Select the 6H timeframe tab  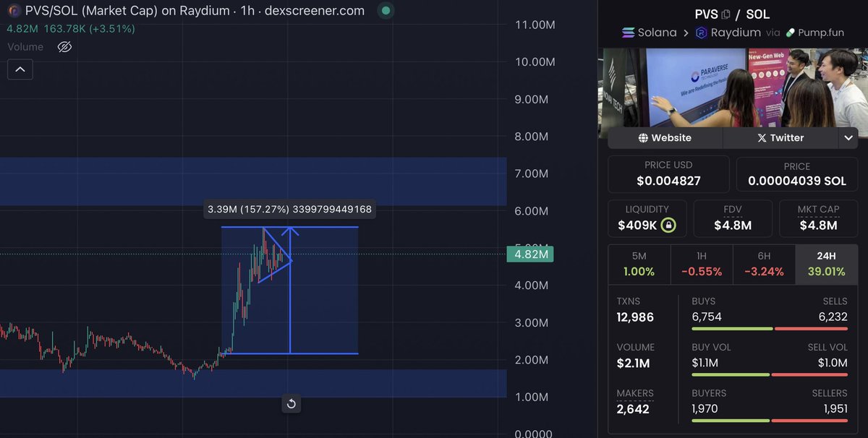point(764,264)
